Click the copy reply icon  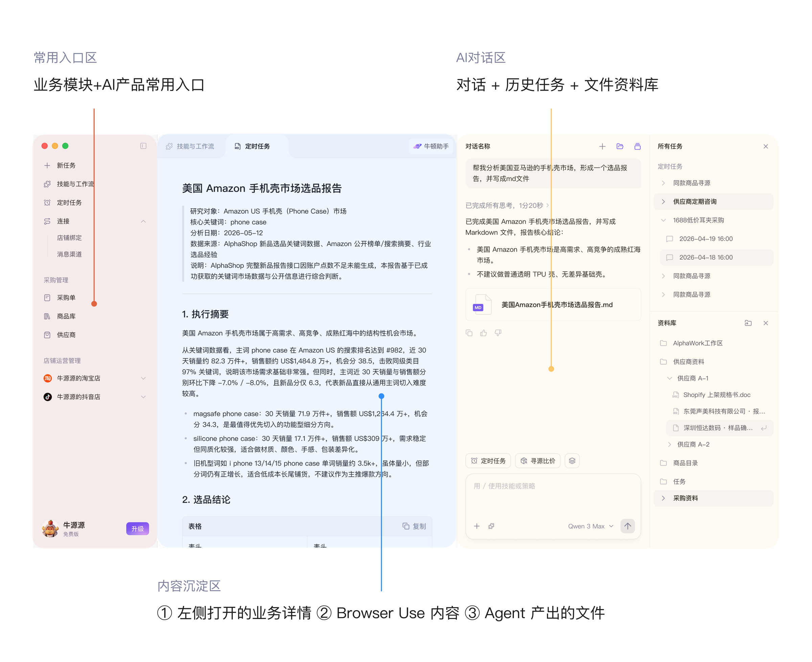pos(469,333)
